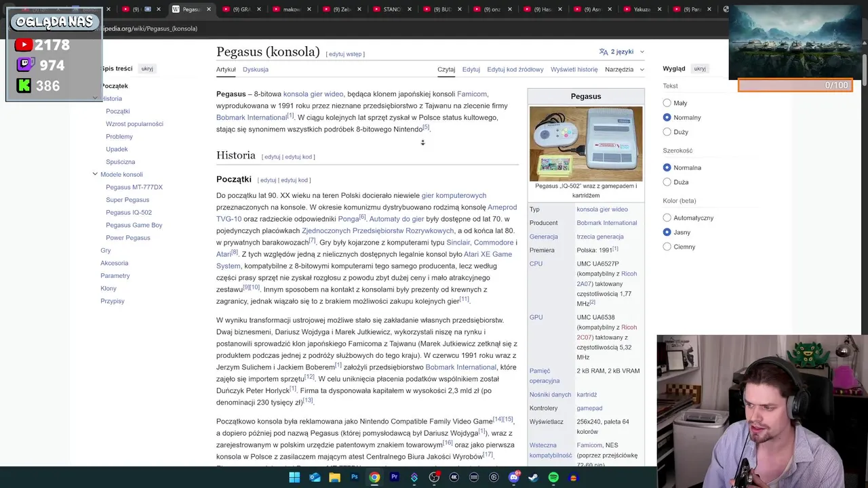The height and width of the screenshot is (488, 868).
Task: Open Wyświetl historię tab
Action: (574, 69)
